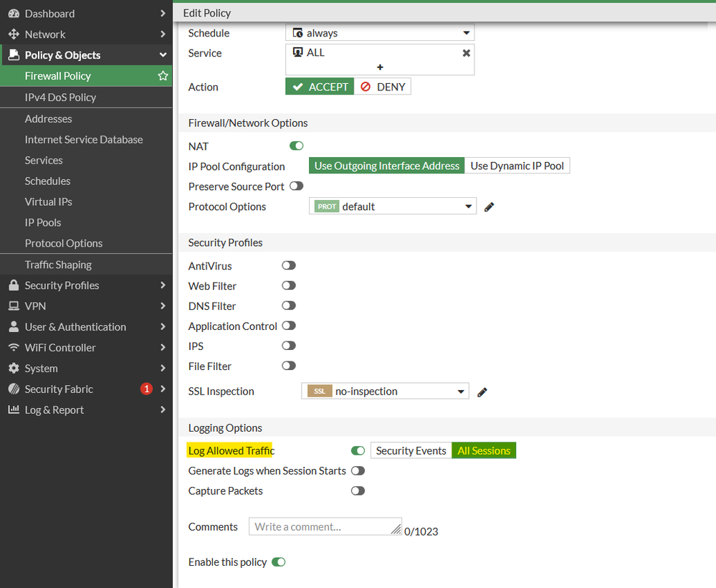The width and height of the screenshot is (716, 588).
Task: Open the Traffic Shaping page
Action: click(x=86, y=265)
